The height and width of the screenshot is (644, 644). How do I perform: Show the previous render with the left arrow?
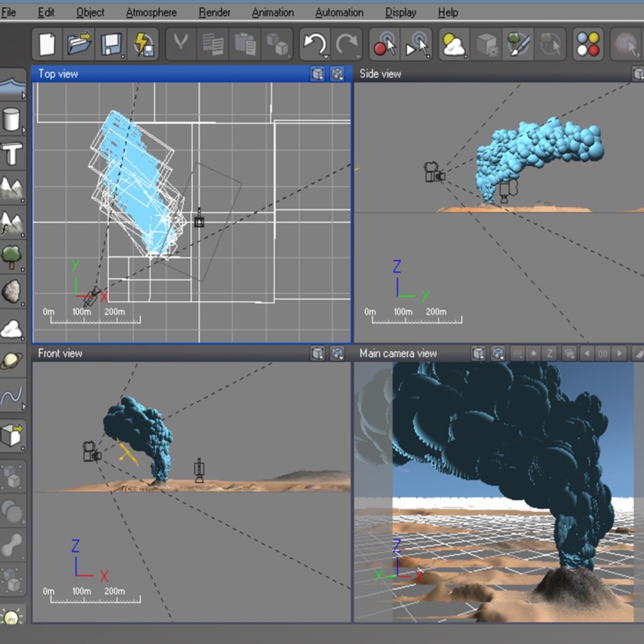click(587, 353)
